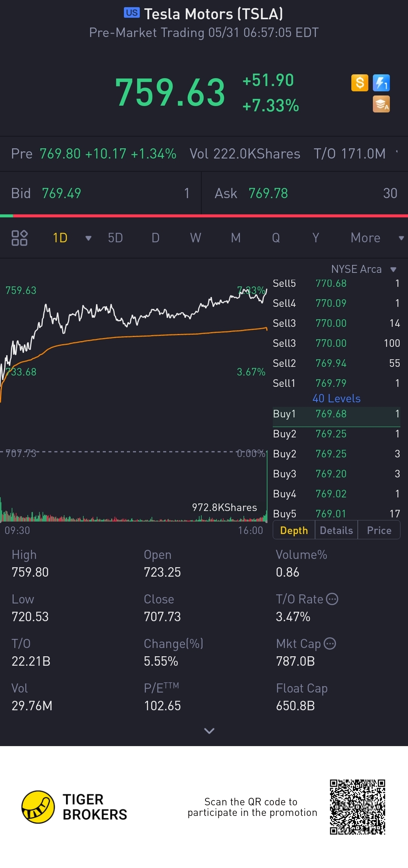This screenshot has height=868, width=408.
Task: Tap the Tesla Motors (TSLA) title
Action: click(213, 14)
